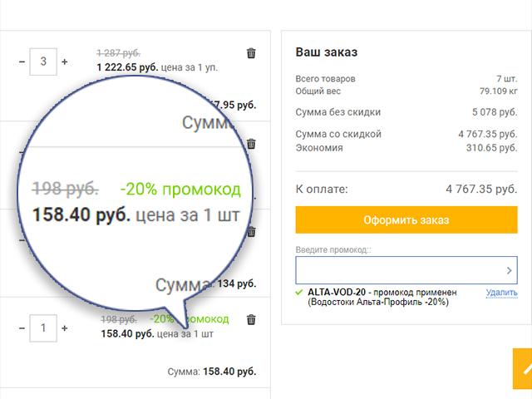Viewport: 532px width, 399px height.
Task: Increase quantity of the item with 3 units
Action: click(x=64, y=62)
